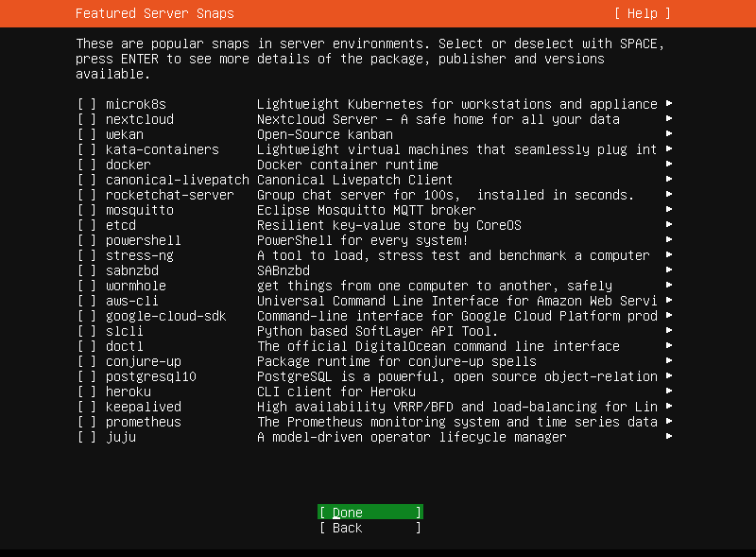Viewport: 756px width, 557px height.
Task: Select the nextcloud snap checkbox
Action: tap(87, 119)
